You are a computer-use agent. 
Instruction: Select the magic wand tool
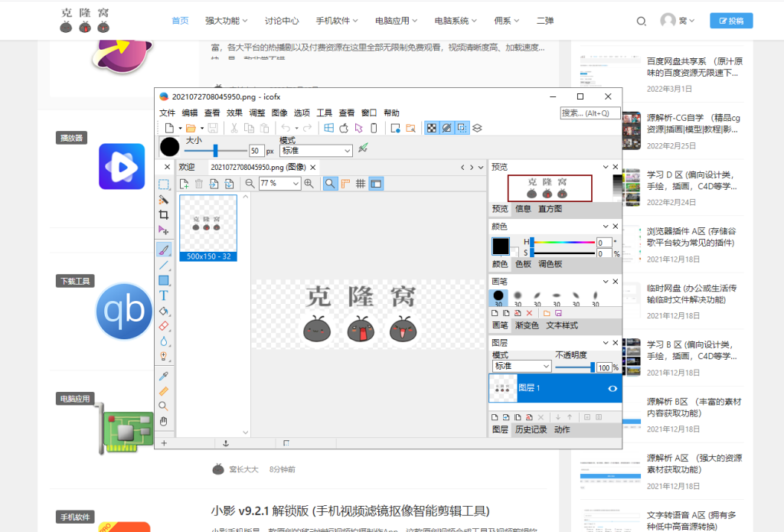pos(164,200)
